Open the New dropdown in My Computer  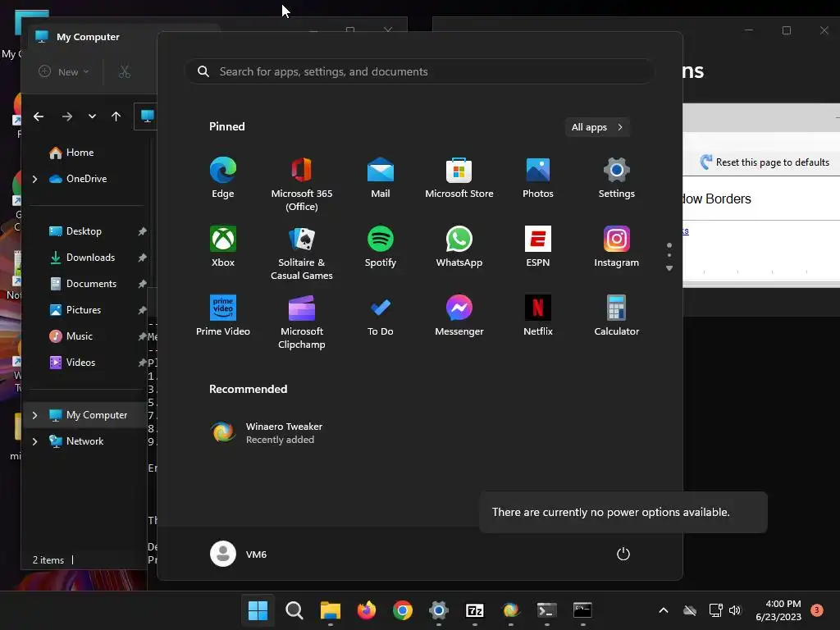coord(64,72)
